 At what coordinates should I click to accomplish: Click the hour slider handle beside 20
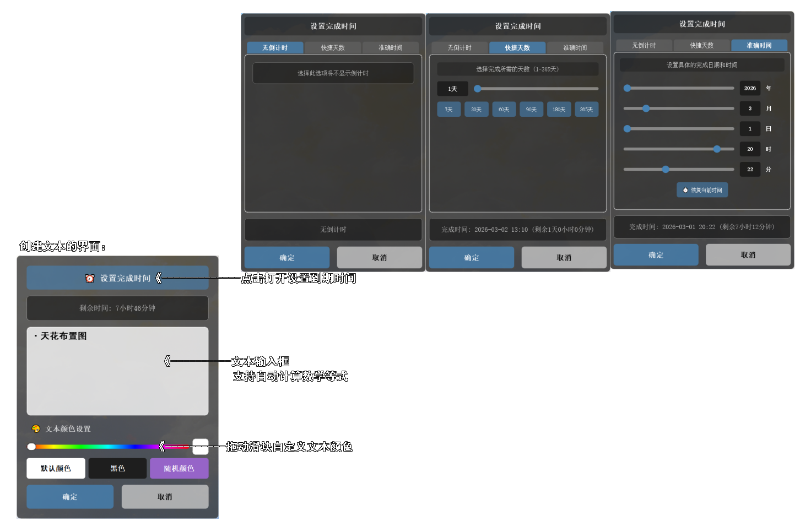click(x=717, y=149)
